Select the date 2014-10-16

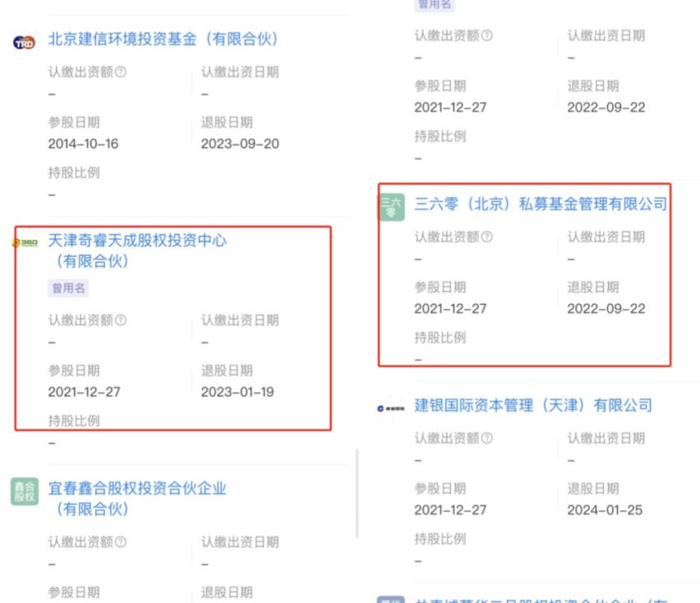pos(83,144)
